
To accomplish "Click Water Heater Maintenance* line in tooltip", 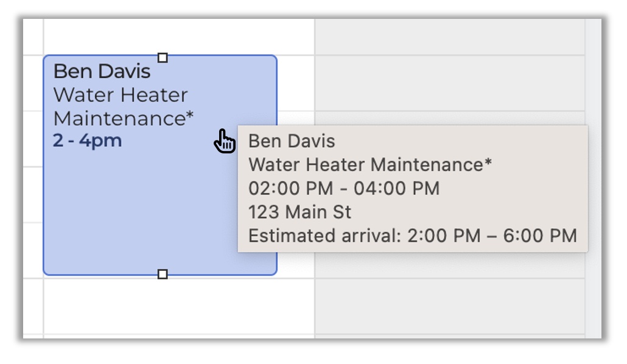I will coord(370,164).
